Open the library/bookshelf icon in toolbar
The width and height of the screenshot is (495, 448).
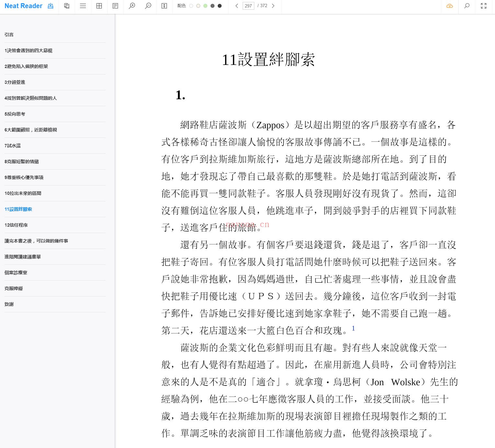67,6
